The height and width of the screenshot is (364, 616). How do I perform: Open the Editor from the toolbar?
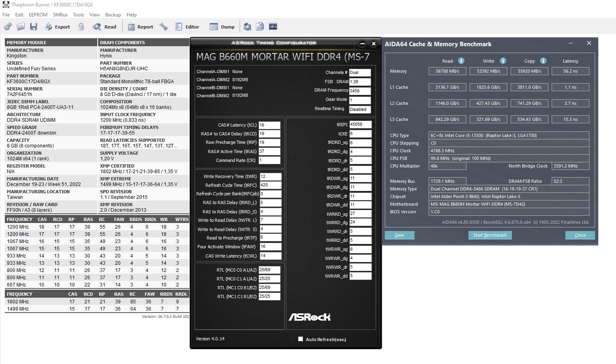click(x=187, y=27)
